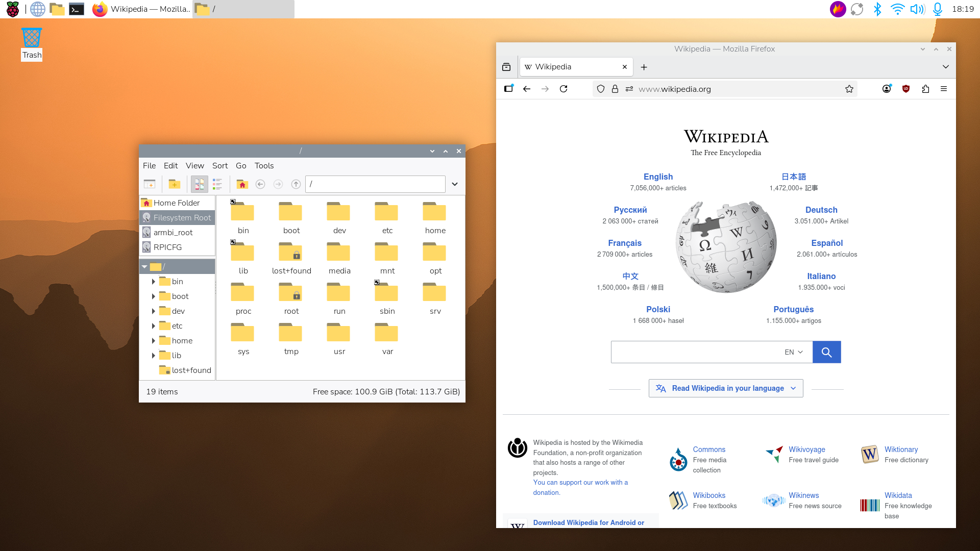980x551 pixels.
Task: Open the Firefox account profile icon
Action: coord(887,89)
